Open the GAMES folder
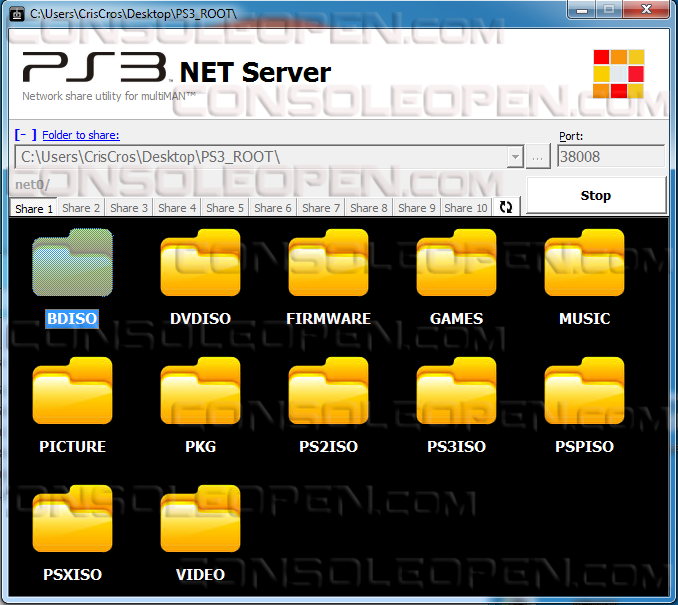This screenshot has height=605, width=678. pyautogui.click(x=456, y=262)
